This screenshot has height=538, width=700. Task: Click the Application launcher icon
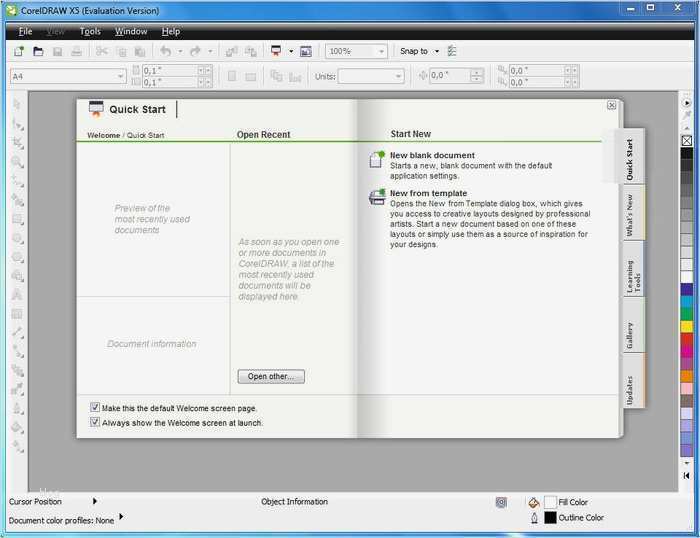click(x=276, y=51)
